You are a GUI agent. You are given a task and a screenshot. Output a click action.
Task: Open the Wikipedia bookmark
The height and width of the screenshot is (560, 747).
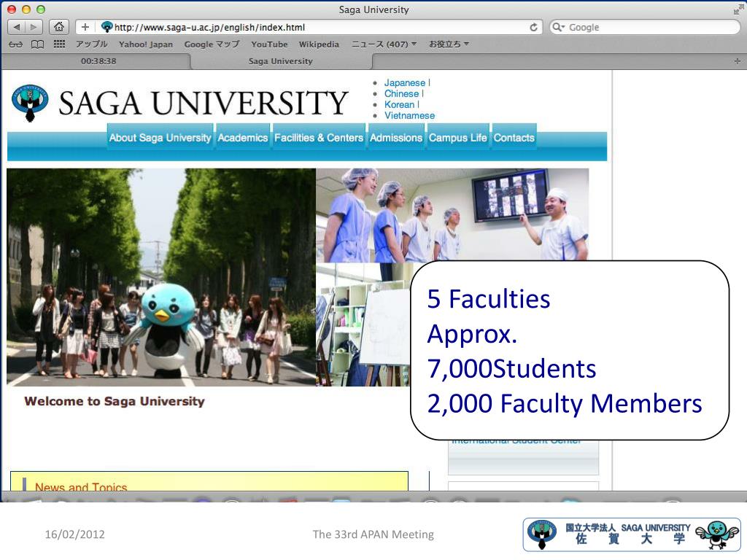point(319,44)
